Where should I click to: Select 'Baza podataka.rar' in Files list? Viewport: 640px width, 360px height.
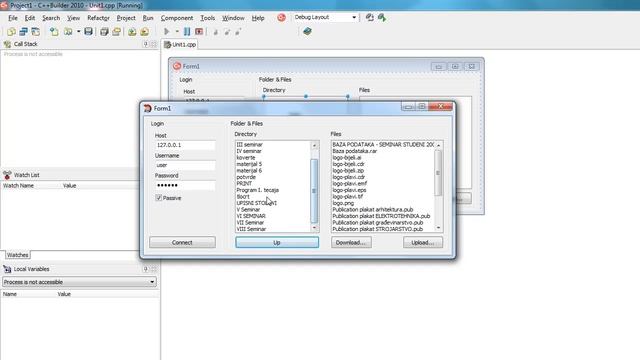coord(354,151)
